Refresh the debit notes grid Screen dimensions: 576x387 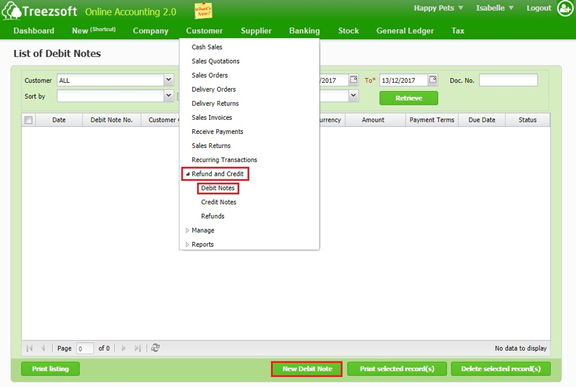pyautogui.click(x=155, y=348)
